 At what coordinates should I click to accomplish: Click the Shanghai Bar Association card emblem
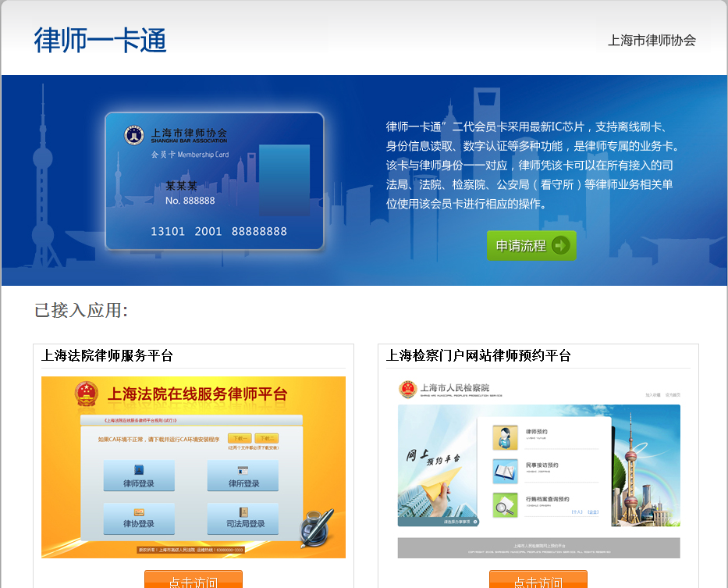134,135
